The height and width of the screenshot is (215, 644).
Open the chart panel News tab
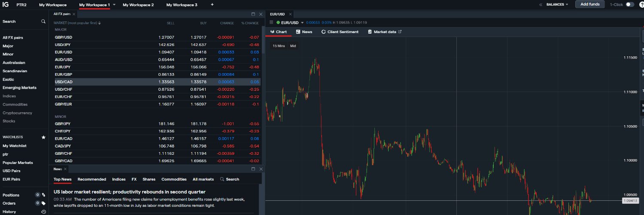pyautogui.click(x=304, y=32)
